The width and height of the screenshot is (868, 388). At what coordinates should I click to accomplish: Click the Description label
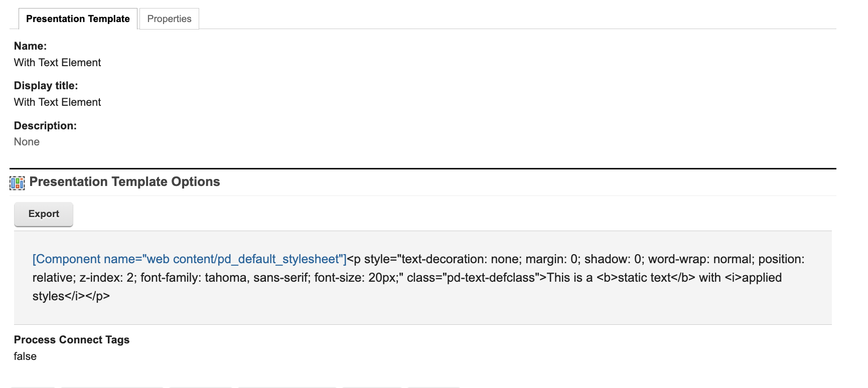pyautogui.click(x=45, y=126)
